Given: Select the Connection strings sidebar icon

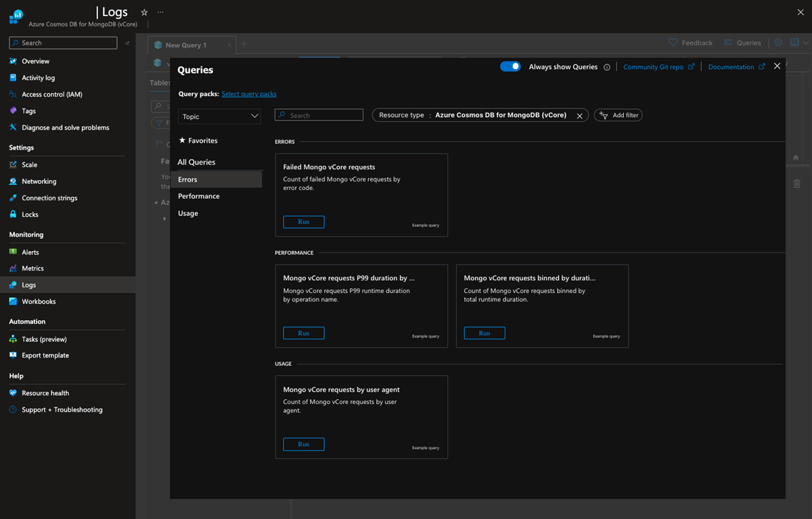Looking at the screenshot, I should pyautogui.click(x=14, y=198).
